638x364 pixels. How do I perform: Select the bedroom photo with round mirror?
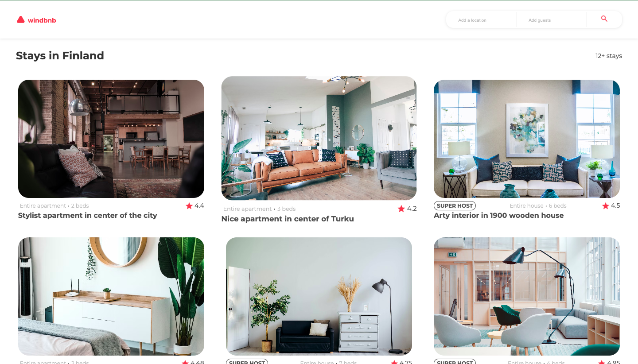click(x=111, y=296)
